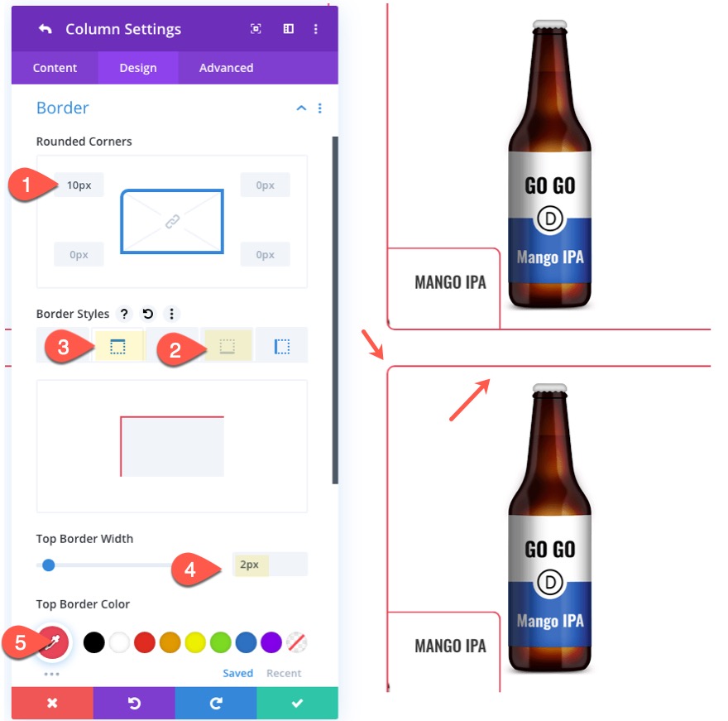This screenshot has height=721, width=728.
Task: Select the left border style tab
Action: point(282,346)
